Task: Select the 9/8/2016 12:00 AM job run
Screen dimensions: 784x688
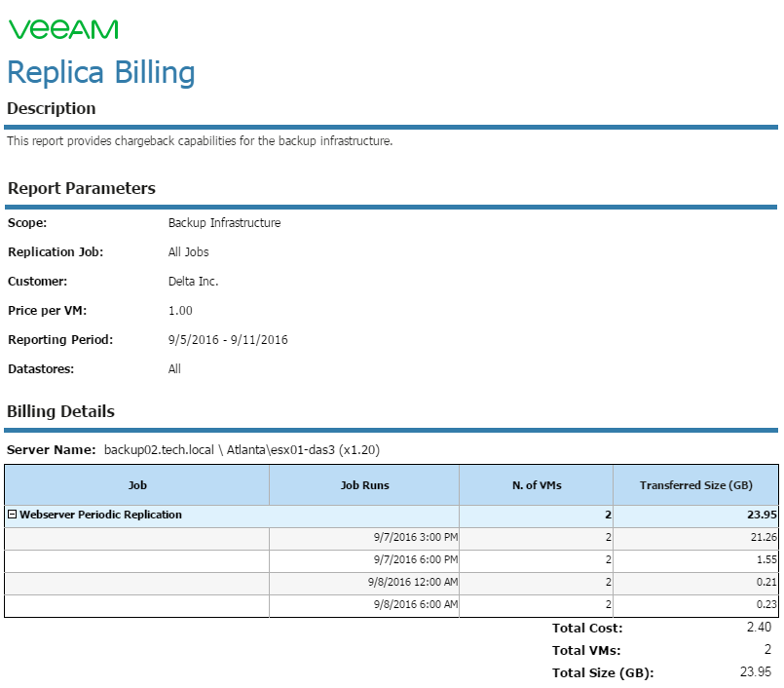Action: tap(413, 583)
